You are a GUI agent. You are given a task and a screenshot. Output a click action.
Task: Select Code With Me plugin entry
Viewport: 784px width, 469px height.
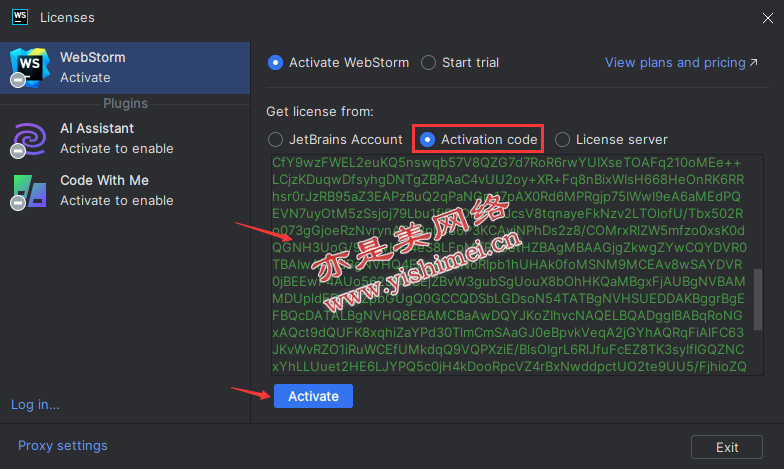pos(125,191)
